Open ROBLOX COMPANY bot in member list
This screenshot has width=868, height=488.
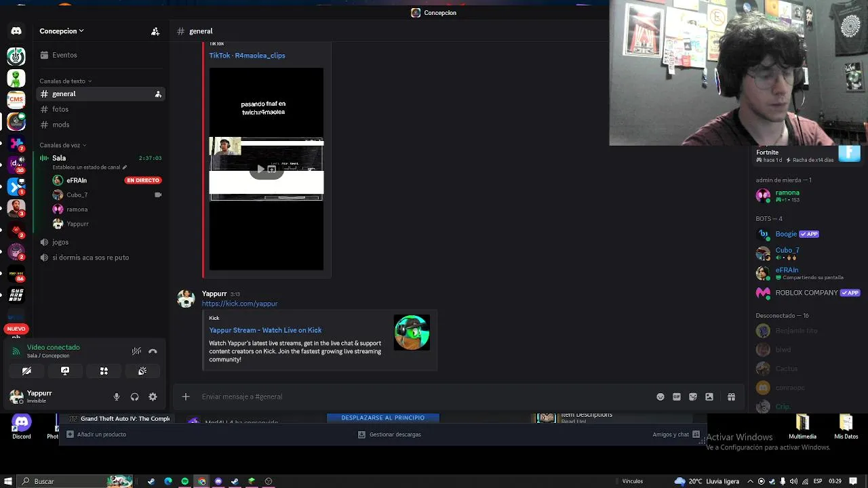point(807,293)
